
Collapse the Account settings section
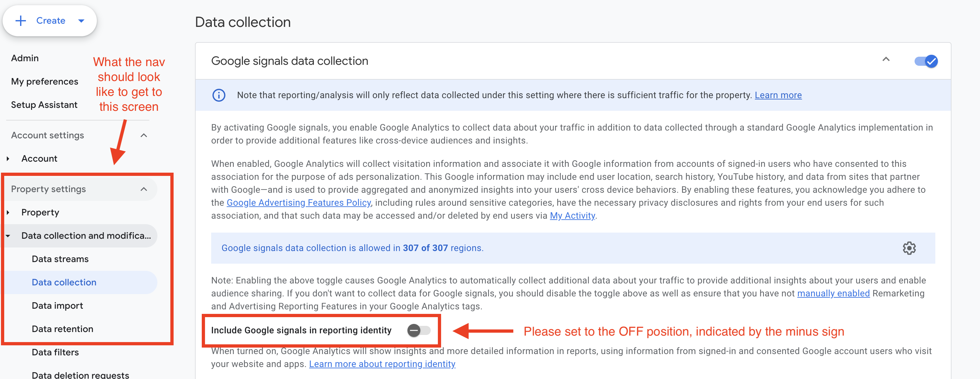[x=143, y=135]
